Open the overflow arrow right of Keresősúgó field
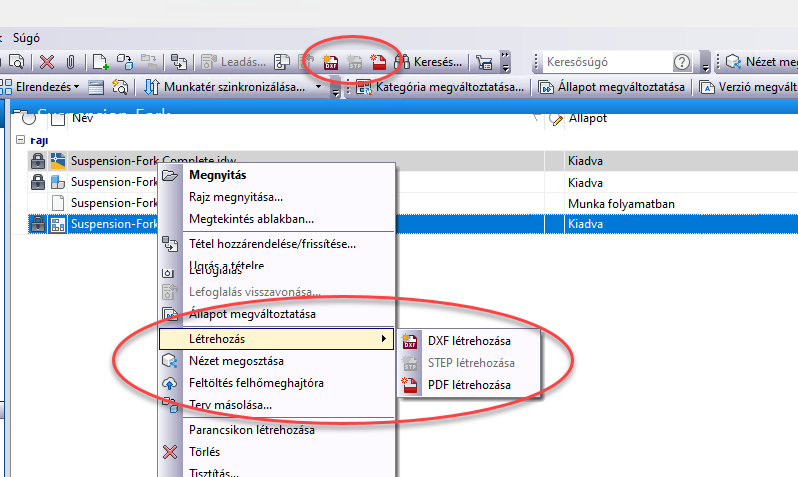 tap(705, 62)
